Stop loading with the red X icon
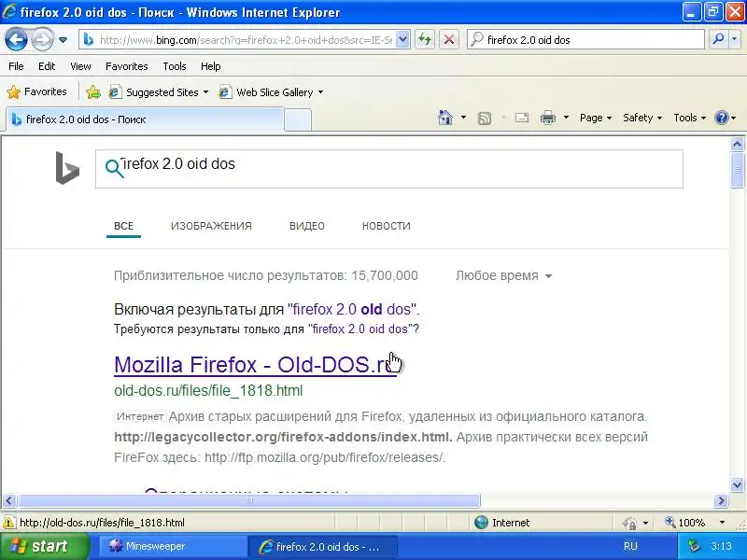747x560 pixels. [449, 39]
